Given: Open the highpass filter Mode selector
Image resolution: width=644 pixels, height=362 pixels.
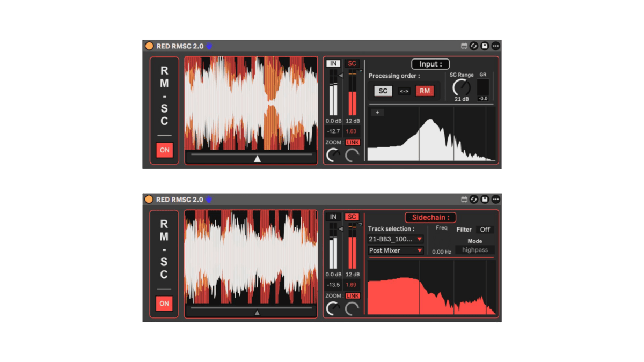Looking at the screenshot, I should 474,249.
